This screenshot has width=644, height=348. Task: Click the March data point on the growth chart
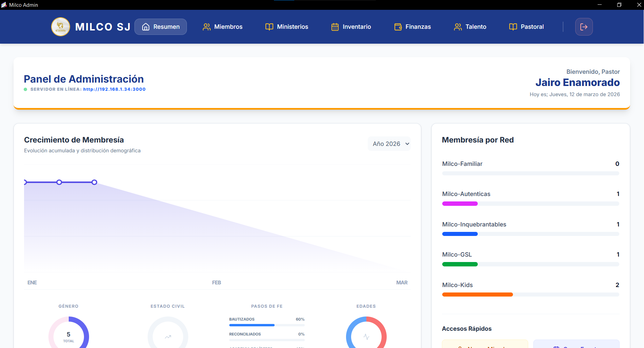click(x=94, y=182)
